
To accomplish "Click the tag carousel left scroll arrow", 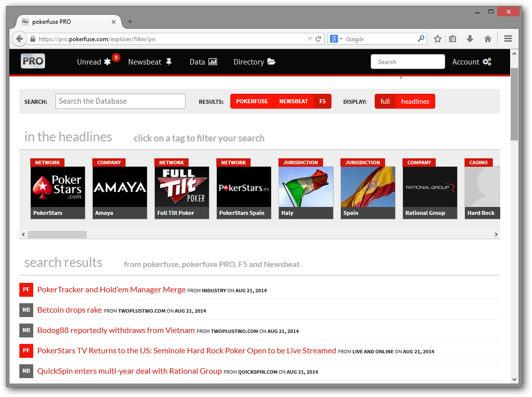I will [23, 234].
